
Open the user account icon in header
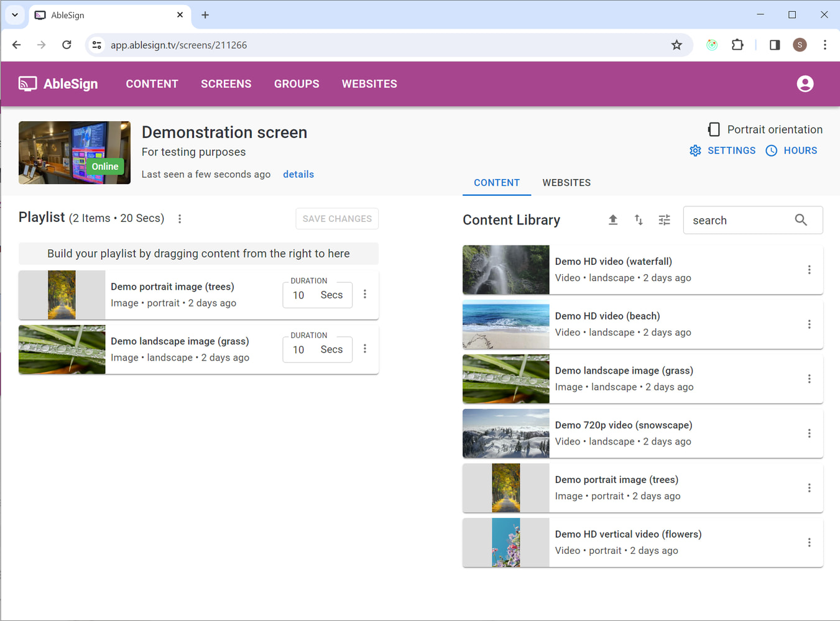[x=805, y=84]
